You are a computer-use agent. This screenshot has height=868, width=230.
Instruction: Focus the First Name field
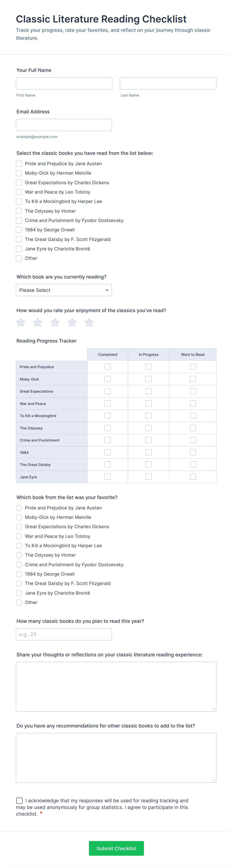pyautogui.click(x=64, y=83)
